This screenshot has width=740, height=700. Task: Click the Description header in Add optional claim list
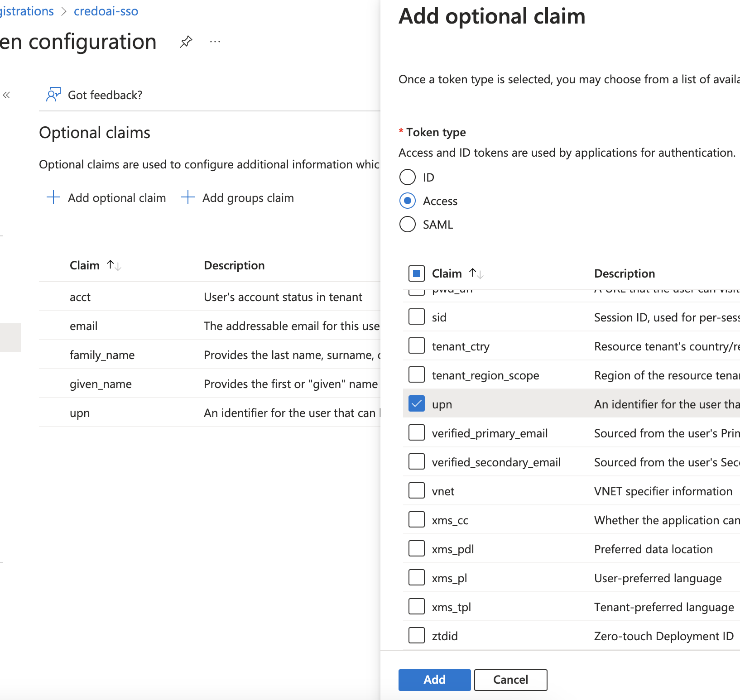(625, 273)
